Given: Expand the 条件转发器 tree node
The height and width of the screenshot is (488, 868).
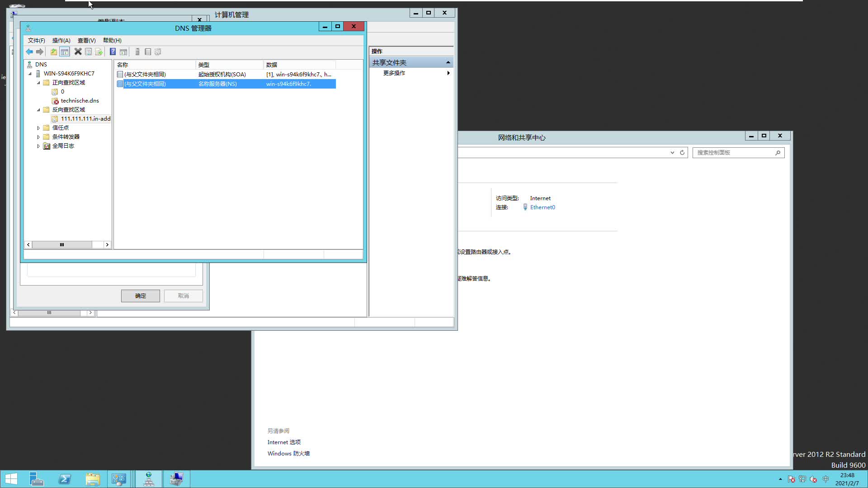Looking at the screenshot, I should [x=38, y=136].
